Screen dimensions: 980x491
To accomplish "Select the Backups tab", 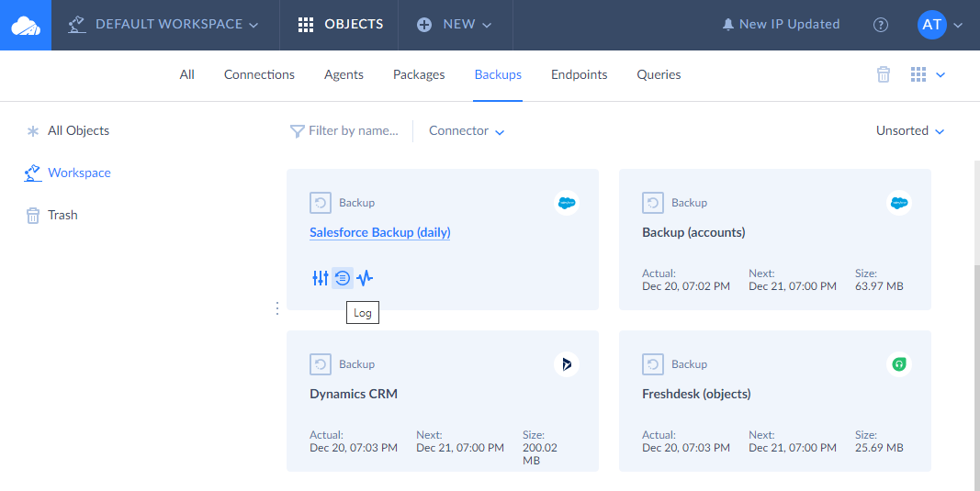I will click(498, 74).
